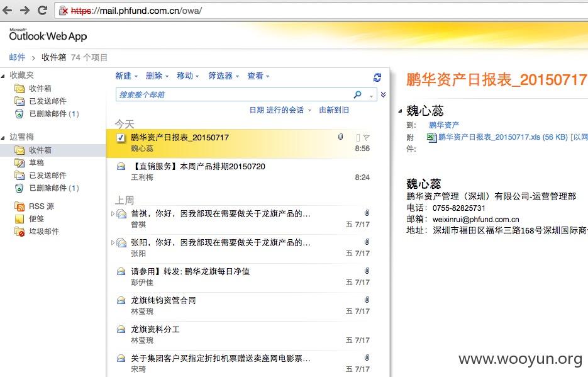Open the 垃圾邮件 junk folder icon
The image size is (588, 377).
(19, 232)
